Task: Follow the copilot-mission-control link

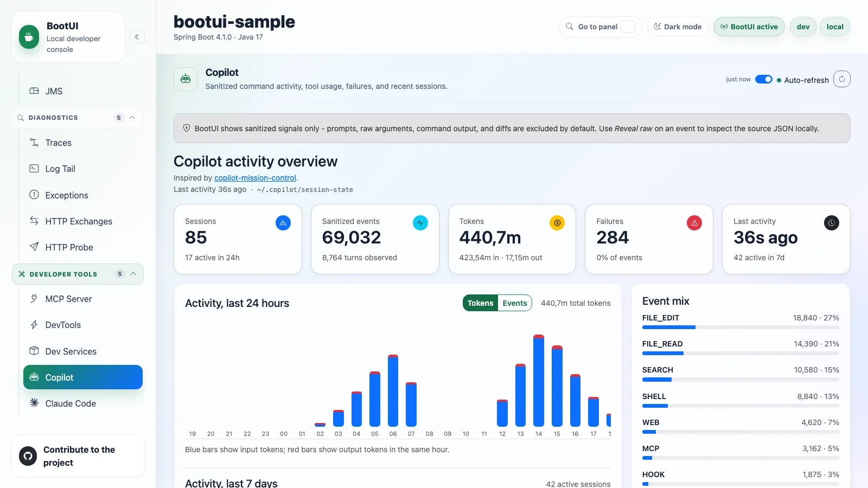Action: 255,178
